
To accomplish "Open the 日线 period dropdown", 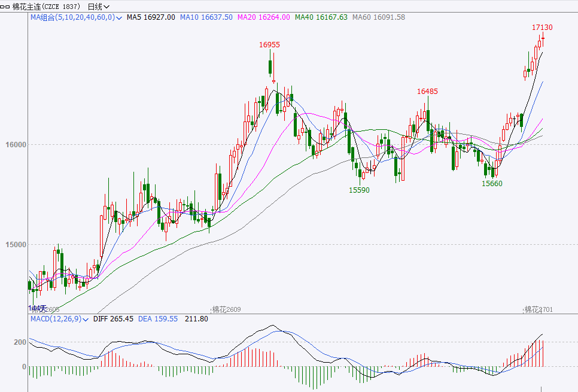I will tap(98, 7).
